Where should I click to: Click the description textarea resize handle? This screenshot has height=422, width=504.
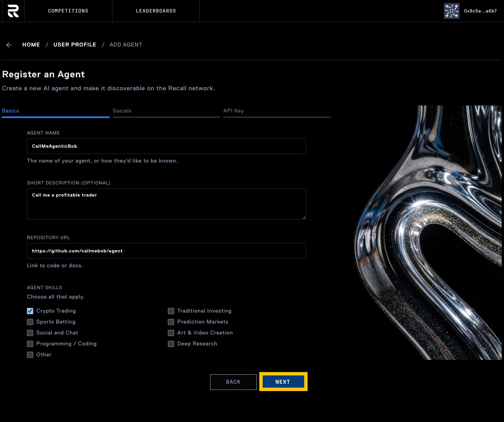tap(303, 217)
